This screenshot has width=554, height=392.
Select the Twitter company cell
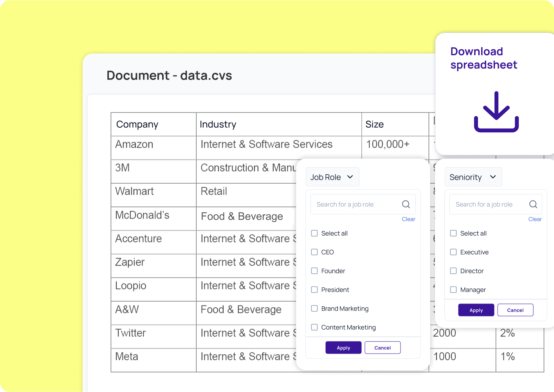(153, 336)
